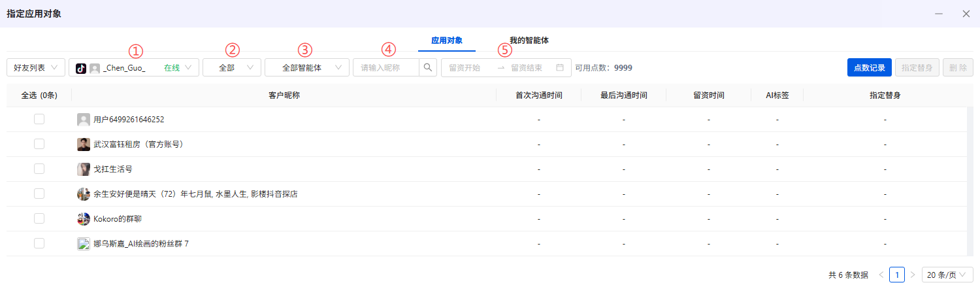Click the 首次沟通时间 column header

539,95
